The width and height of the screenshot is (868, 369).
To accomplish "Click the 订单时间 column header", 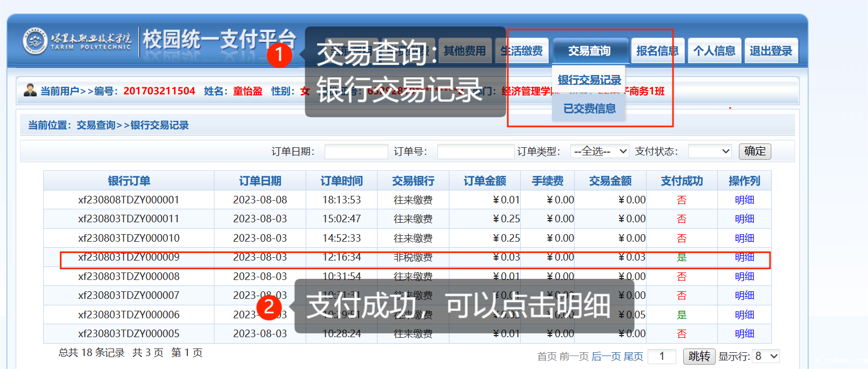I will click(x=342, y=181).
